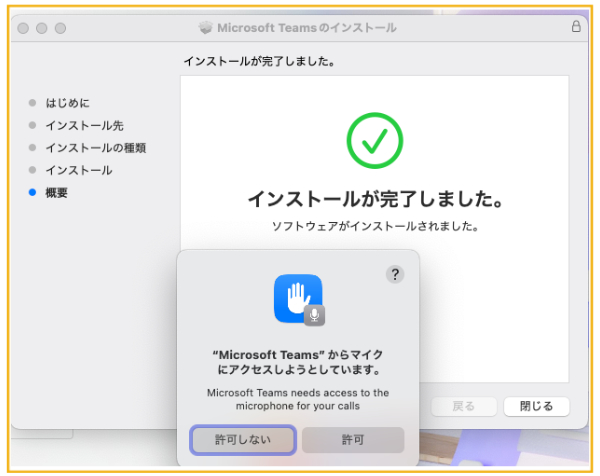Click the text 'Microsoft Teams needs access to the microphone'

click(x=298, y=399)
